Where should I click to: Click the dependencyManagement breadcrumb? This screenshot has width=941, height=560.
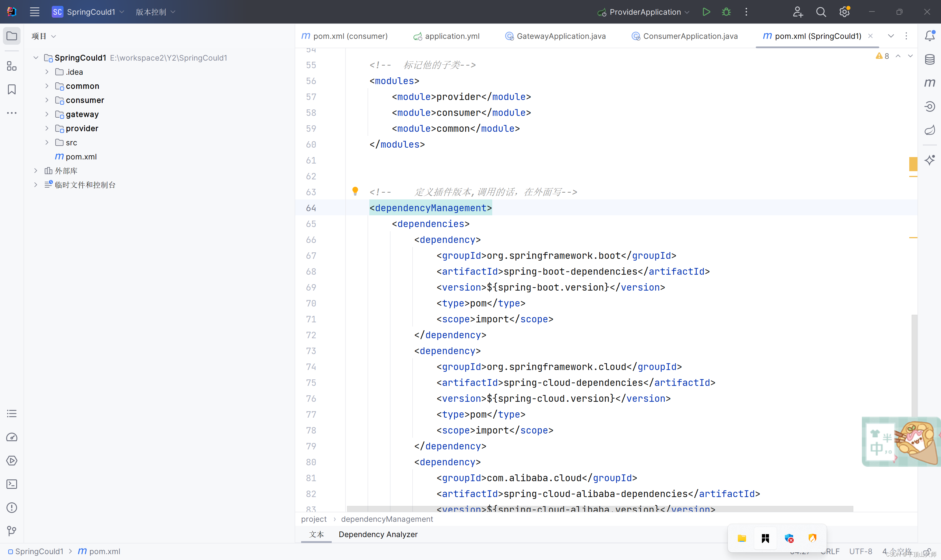387,519
